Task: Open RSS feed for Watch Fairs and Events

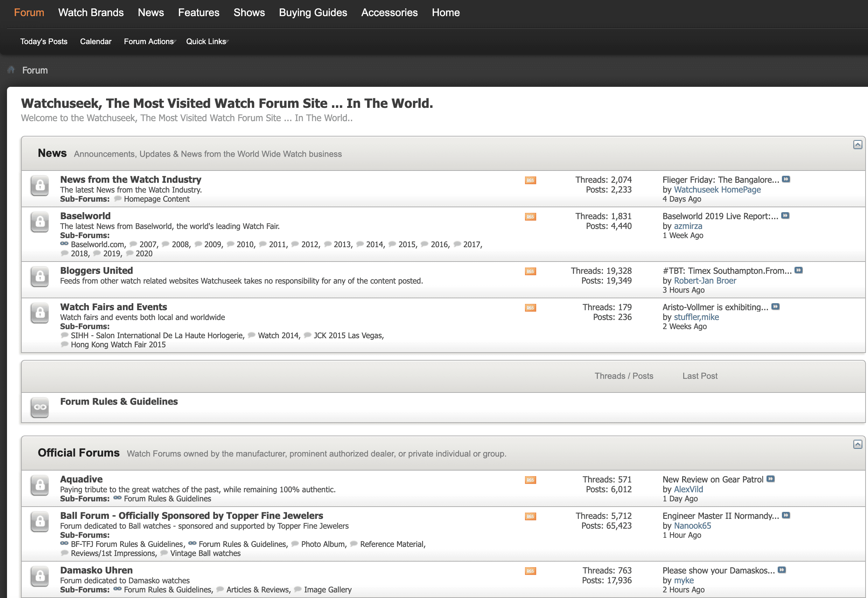Action: (530, 308)
